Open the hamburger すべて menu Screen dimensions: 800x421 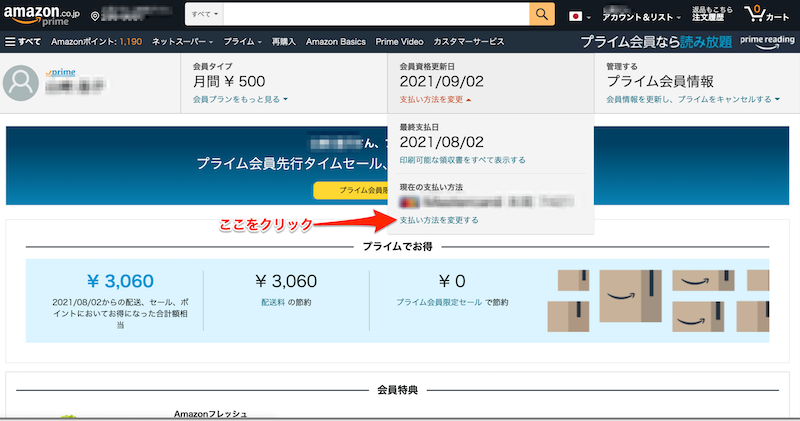tap(22, 42)
